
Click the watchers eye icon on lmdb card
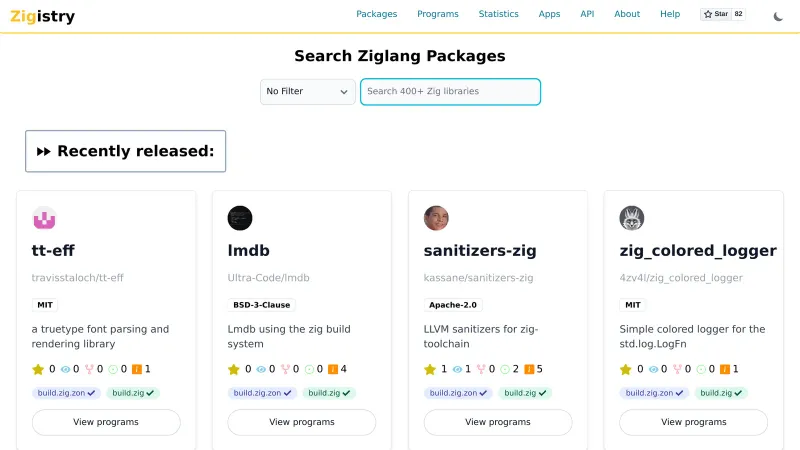point(261,369)
